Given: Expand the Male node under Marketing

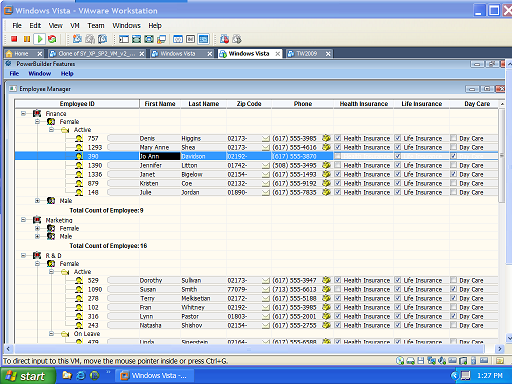Looking at the screenshot, I should 37,236.
